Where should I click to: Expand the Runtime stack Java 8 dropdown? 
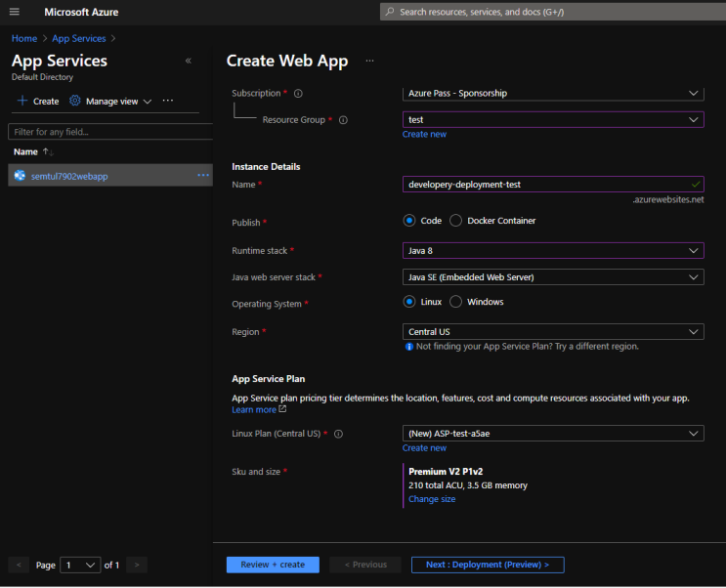[553, 251]
